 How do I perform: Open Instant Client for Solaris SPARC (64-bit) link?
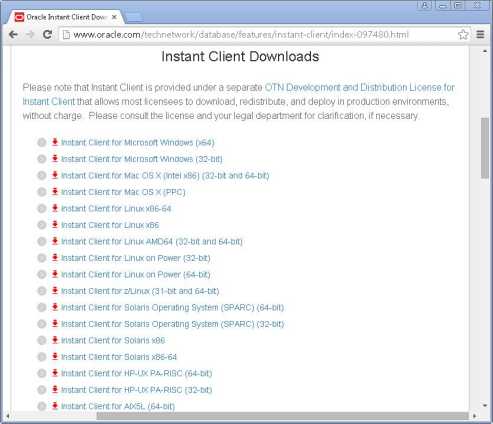click(x=172, y=308)
